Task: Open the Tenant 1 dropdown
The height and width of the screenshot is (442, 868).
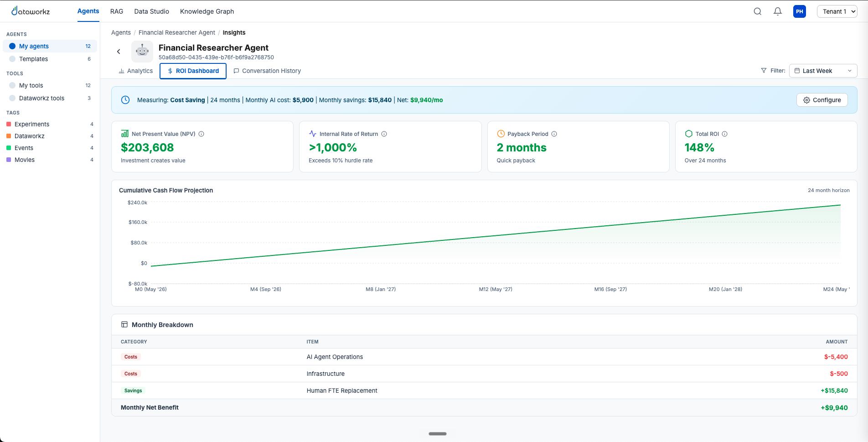Action: (x=837, y=11)
